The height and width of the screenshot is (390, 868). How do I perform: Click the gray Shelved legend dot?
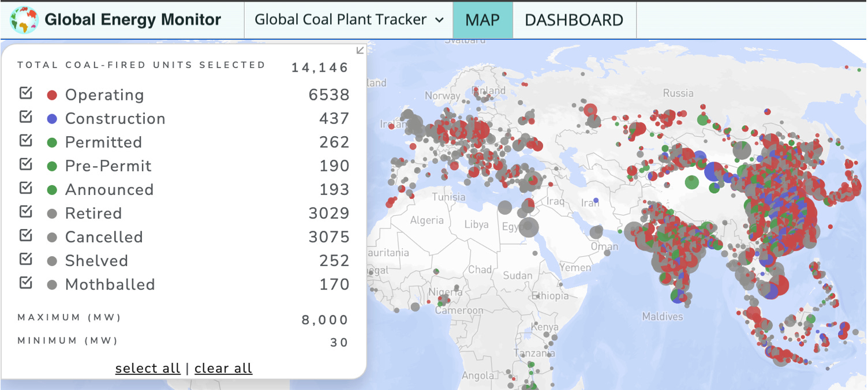(52, 261)
